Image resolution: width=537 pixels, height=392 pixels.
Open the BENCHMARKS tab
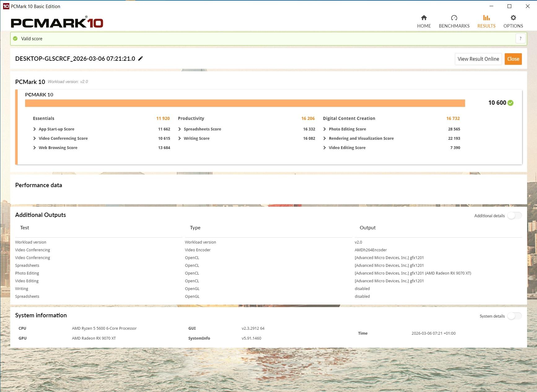point(454,22)
